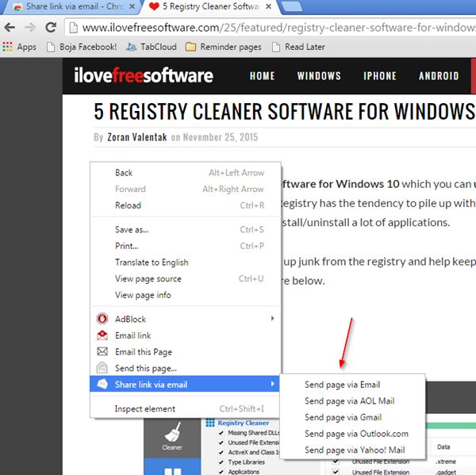Select the 5 Registry Cleaner Software tab
This screenshot has height=475, width=476.
[x=212, y=6]
